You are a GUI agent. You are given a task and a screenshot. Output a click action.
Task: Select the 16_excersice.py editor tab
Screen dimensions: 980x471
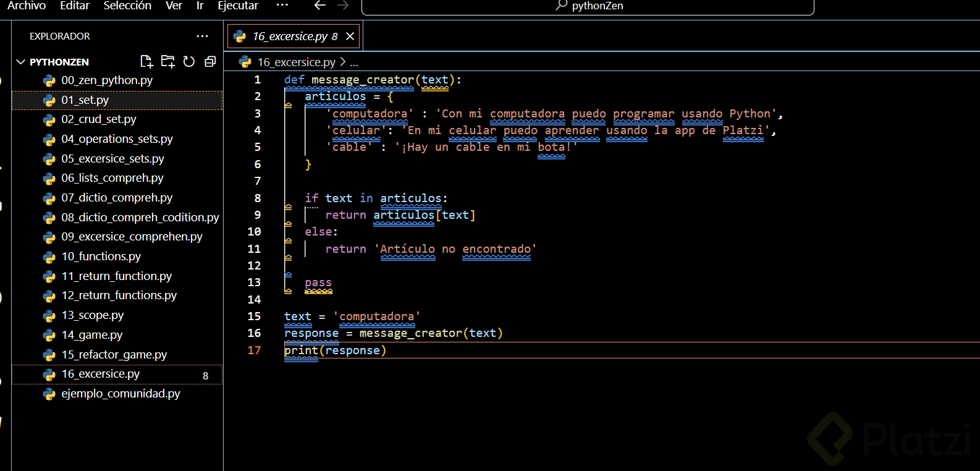coord(294,36)
